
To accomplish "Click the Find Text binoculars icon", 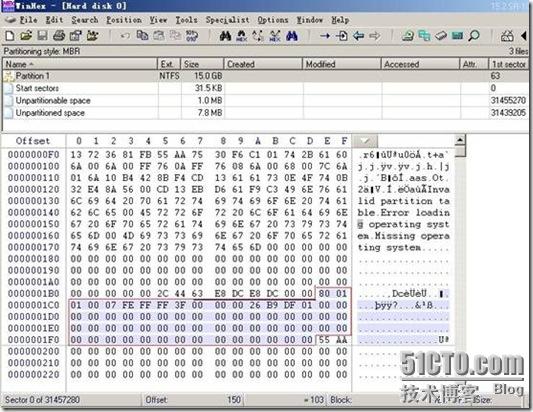I will click(x=225, y=35).
